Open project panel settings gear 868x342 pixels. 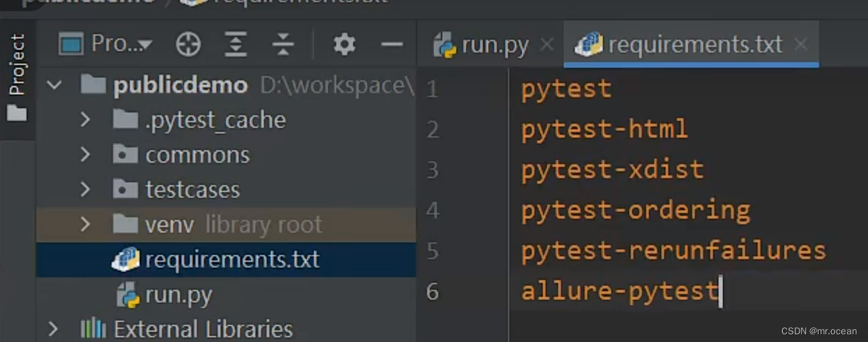[344, 45]
